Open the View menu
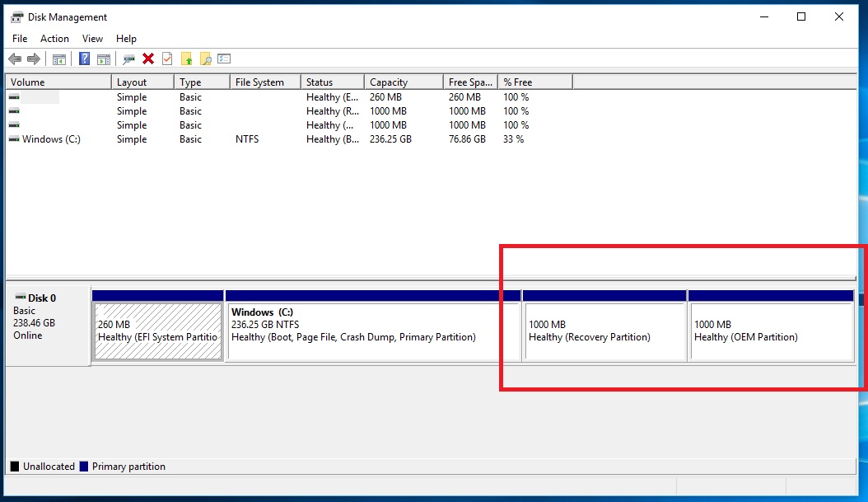The image size is (868, 502). [x=92, y=39]
